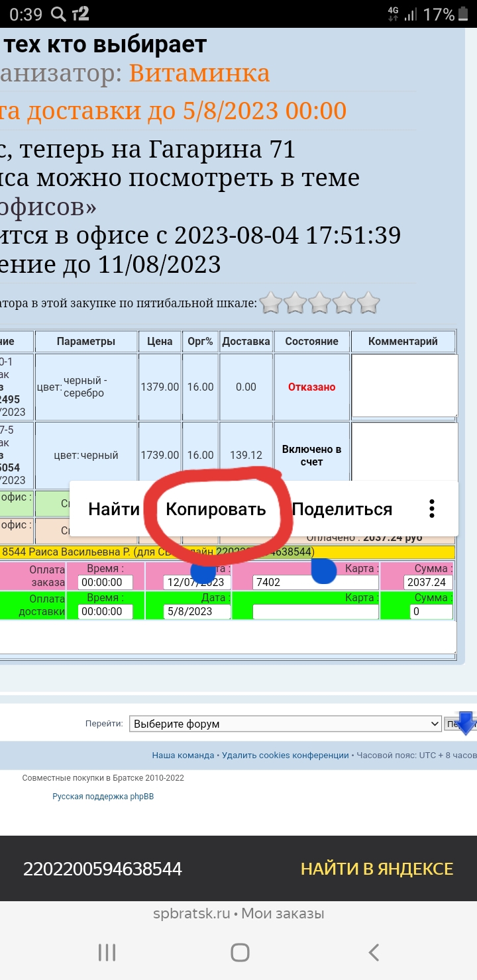Image resolution: width=477 pixels, height=980 pixels.
Task: Tap the blue scroll arrow icon
Action: [466, 723]
